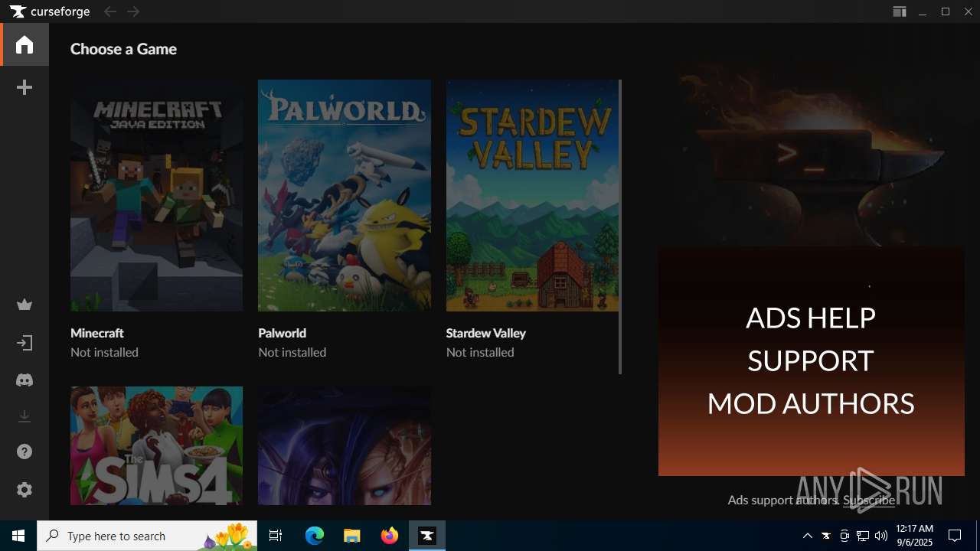Open Task View on the taskbar
Viewport: 980px width, 551px height.
(x=276, y=536)
